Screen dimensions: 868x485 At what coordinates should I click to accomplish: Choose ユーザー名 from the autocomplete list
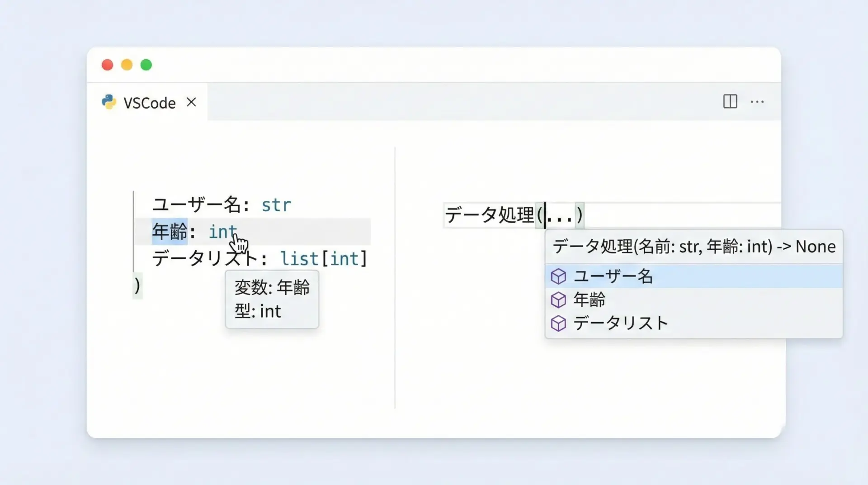point(613,276)
